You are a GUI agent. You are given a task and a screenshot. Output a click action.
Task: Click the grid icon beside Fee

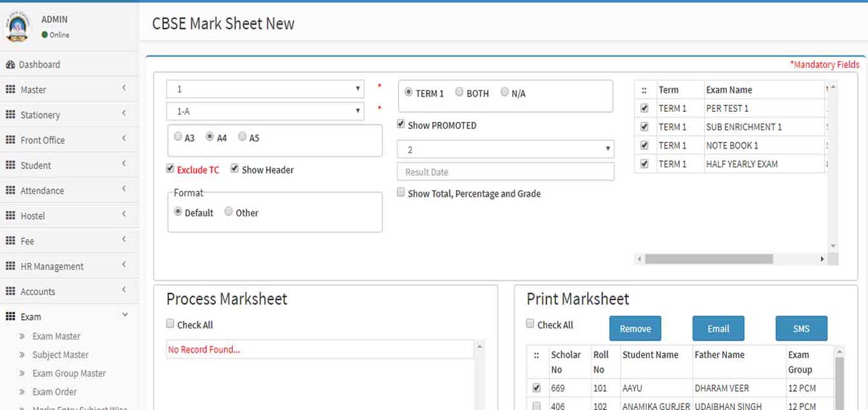pos(10,241)
